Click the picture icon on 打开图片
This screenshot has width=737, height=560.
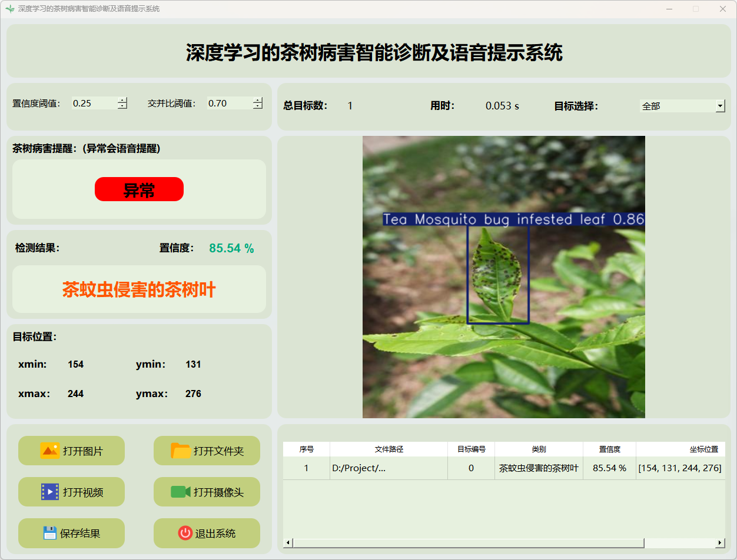(49, 451)
